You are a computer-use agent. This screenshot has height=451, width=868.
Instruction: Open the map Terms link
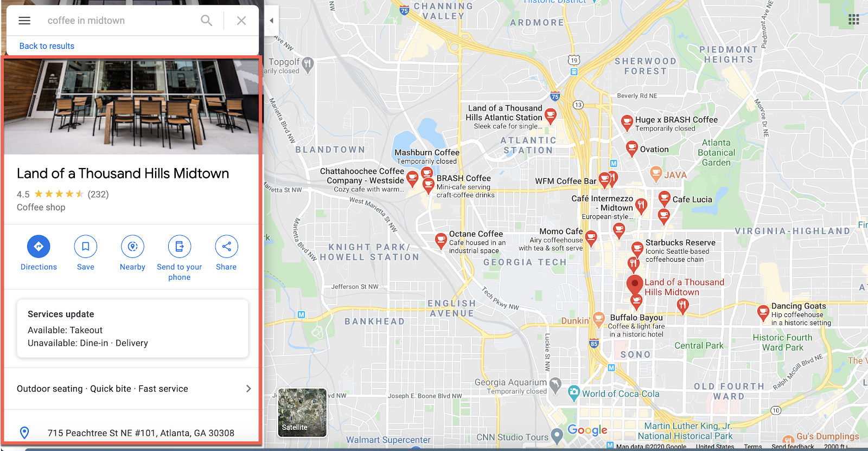pos(753,447)
